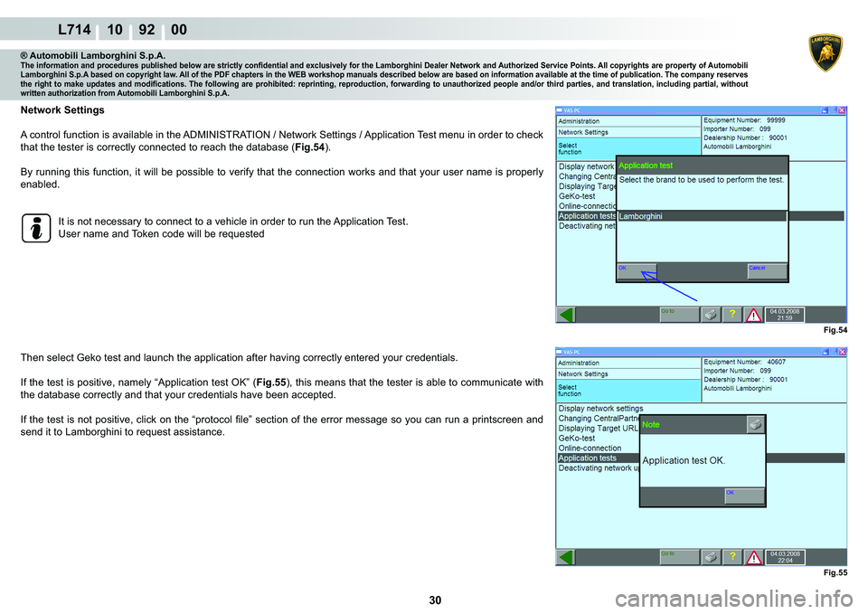
Task: Click the '04.03.2008 22:04' timestamp in Fig.55
Action: pyautogui.click(x=785, y=556)
